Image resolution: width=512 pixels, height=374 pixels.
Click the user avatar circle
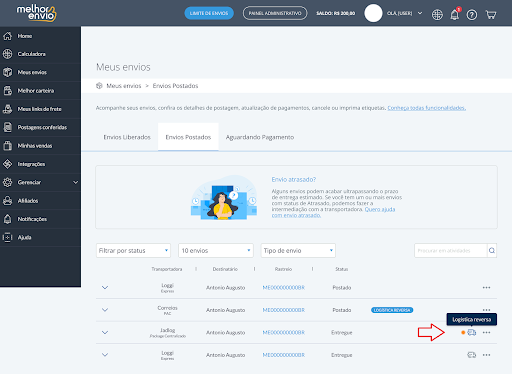373,13
